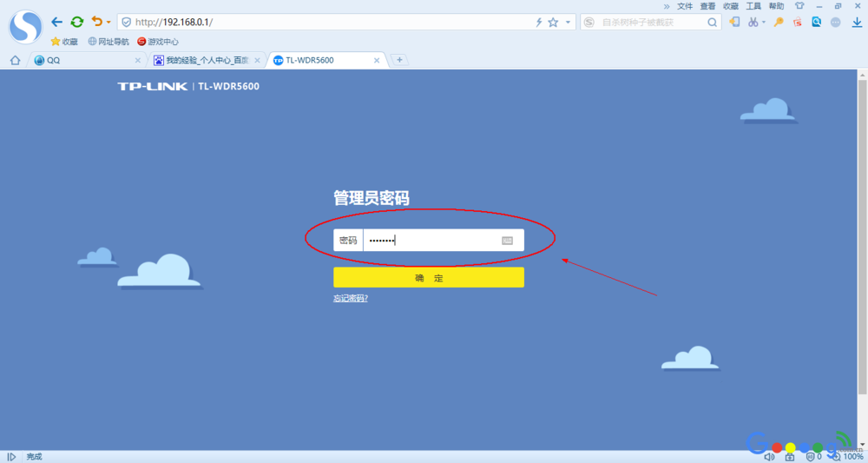Image resolution: width=868 pixels, height=463 pixels.
Task: Click the browser back arrow
Action: [x=57, y=23]
